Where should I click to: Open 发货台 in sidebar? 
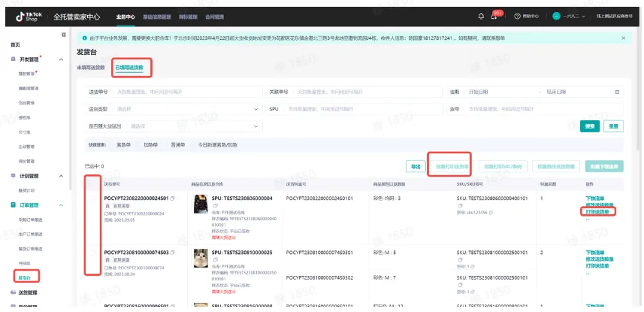(x=24, y=278)
